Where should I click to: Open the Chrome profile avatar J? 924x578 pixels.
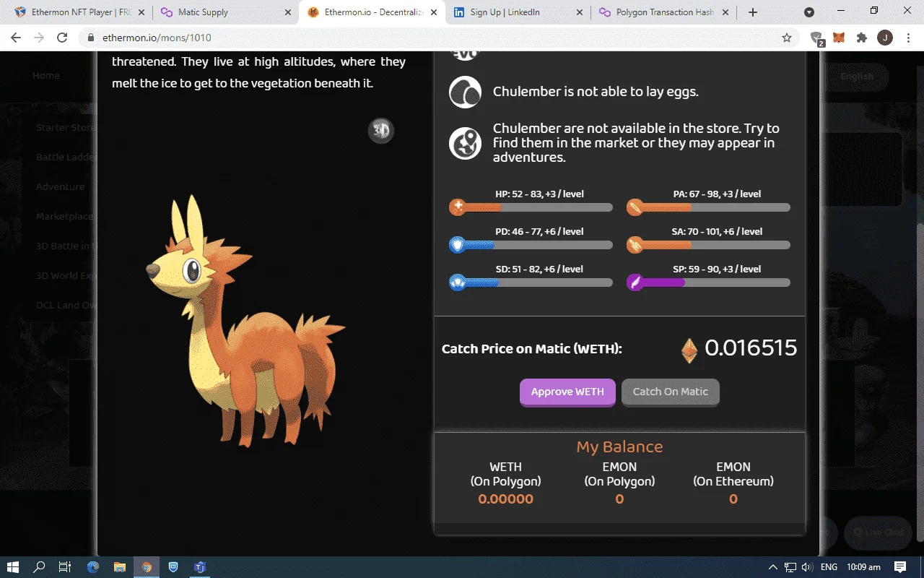click(x=885, y=38)
